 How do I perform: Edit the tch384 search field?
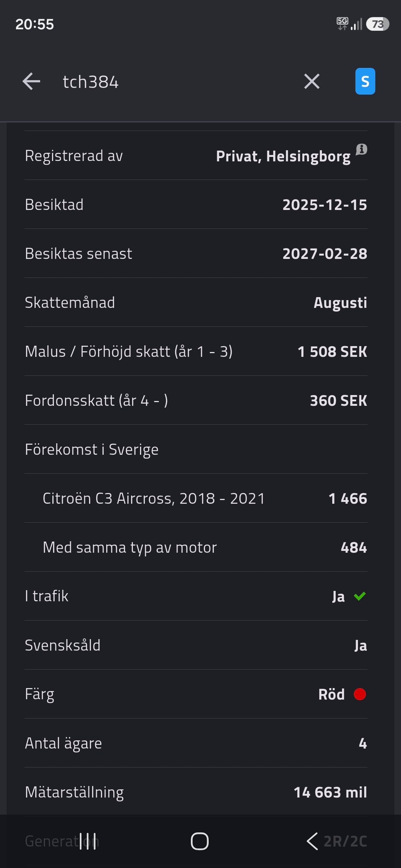pos(175,82)
